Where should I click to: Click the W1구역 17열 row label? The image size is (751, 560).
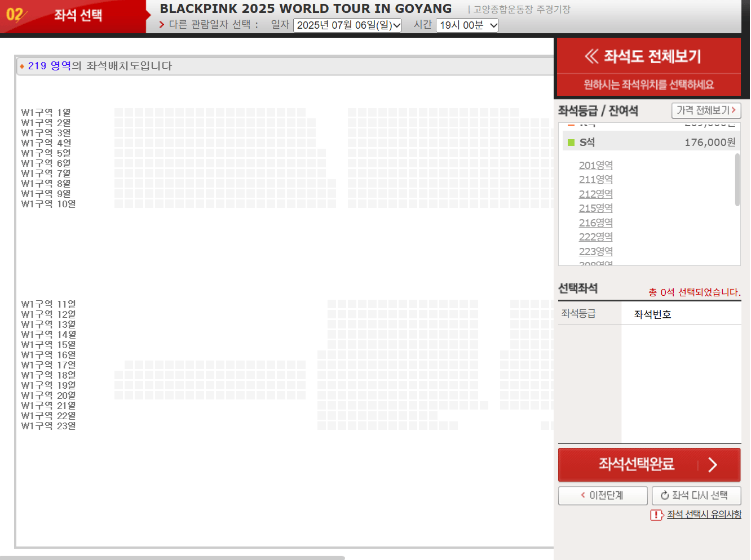48,365
